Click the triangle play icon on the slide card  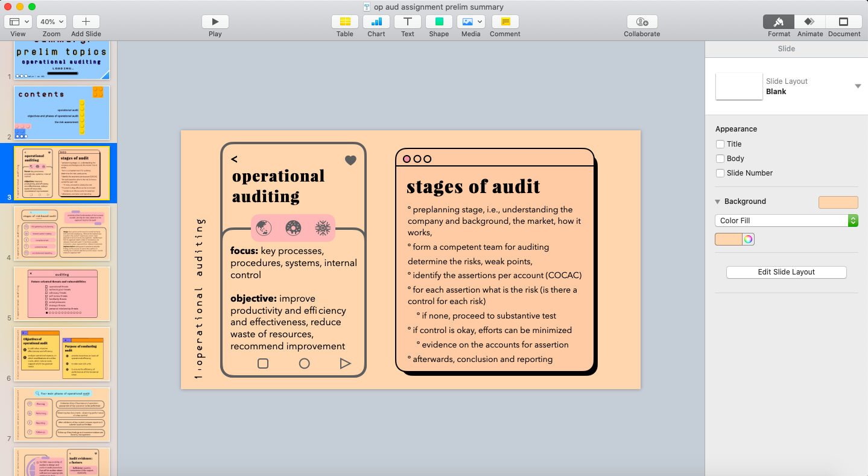345,363
